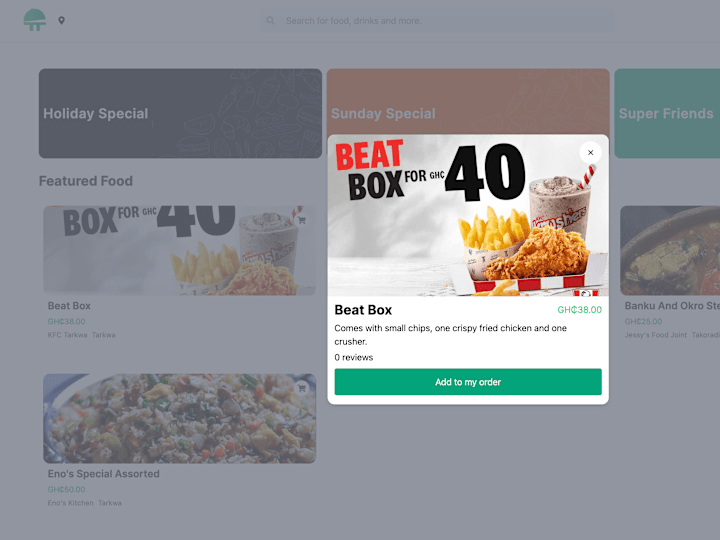This screenshot has height=540, width=720.
Task: Click the Beat Box popup banner image
Action: coord(468,215)
